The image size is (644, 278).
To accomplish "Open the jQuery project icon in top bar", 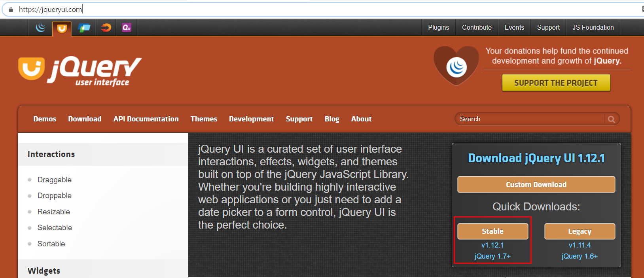I will pos(41,28).
